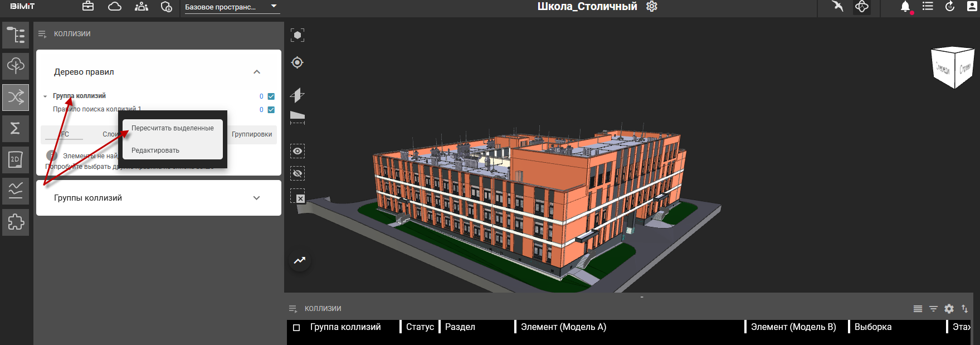This screenshot has height=345, width=980.
Task: Click the cloud upload sidebar icon
Action: coord(16,66)
